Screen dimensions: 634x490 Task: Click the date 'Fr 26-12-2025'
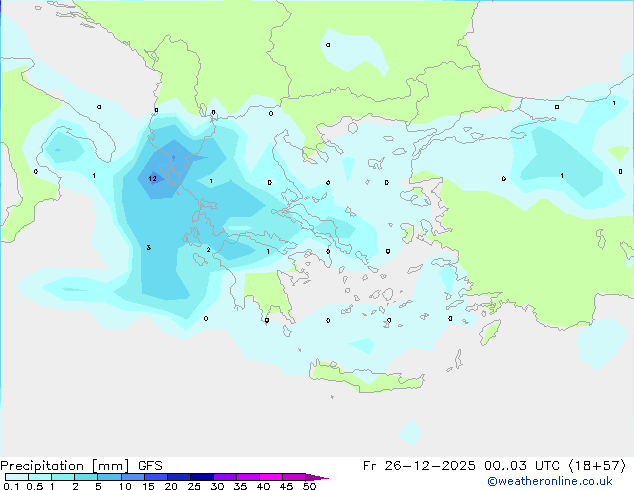click(419, 466)
